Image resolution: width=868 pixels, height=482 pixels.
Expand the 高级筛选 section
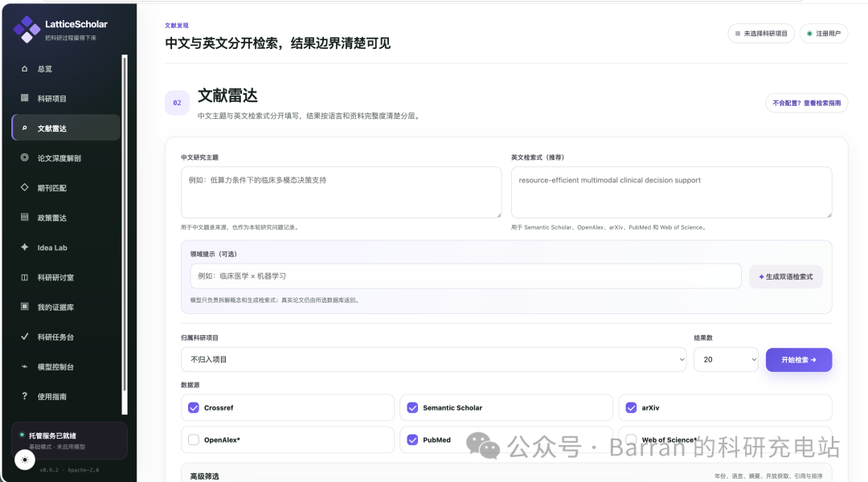pyautogui.click(x=506, y=474)
